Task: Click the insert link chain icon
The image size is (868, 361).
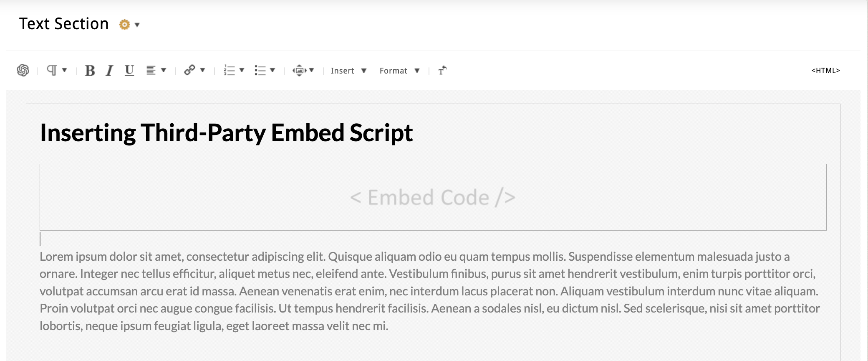Action: (x=189, y=70)
